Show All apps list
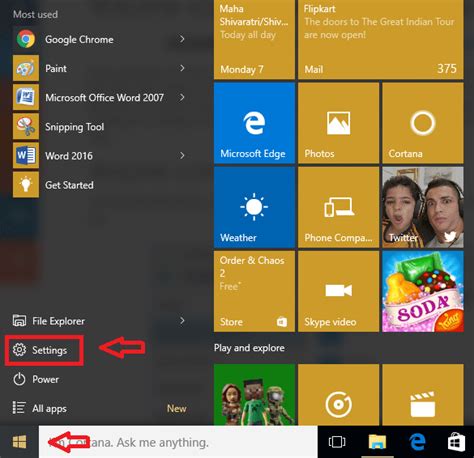 tap(39, 408)
